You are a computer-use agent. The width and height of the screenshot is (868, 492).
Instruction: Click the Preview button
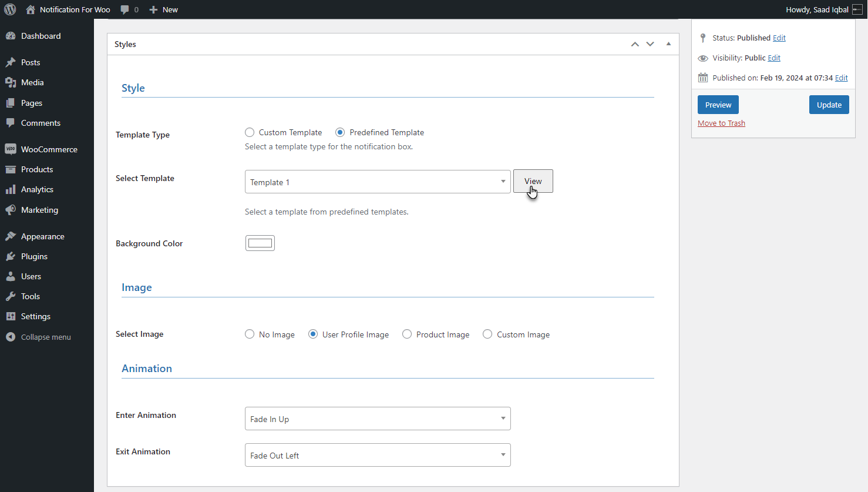pos(718,105)
